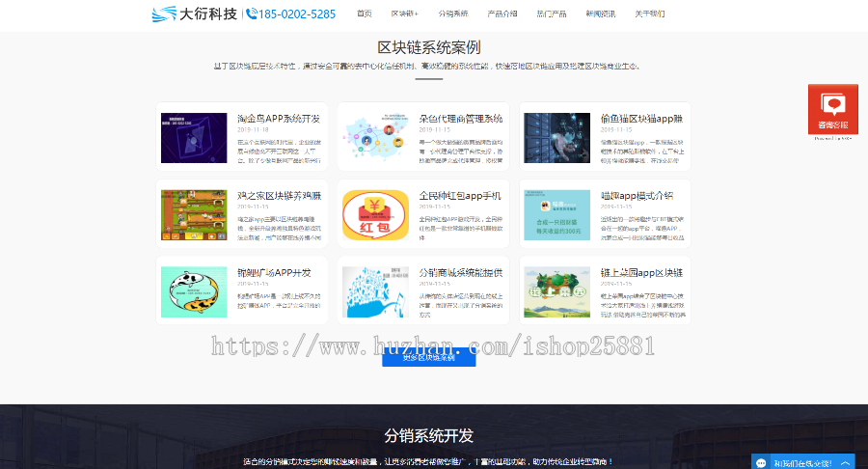Open the 鸡之家区块链养鸡 title link
868x469 pixels.
coord(279,196)
